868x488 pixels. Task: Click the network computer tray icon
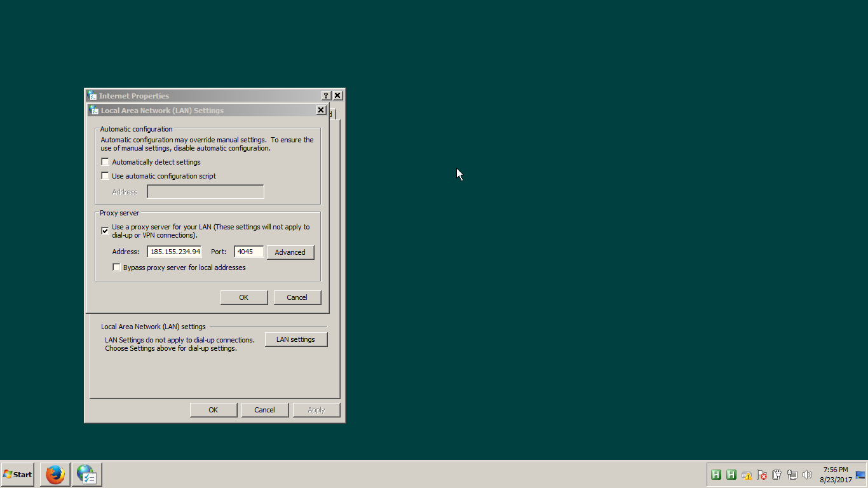(x=792, y=475)
